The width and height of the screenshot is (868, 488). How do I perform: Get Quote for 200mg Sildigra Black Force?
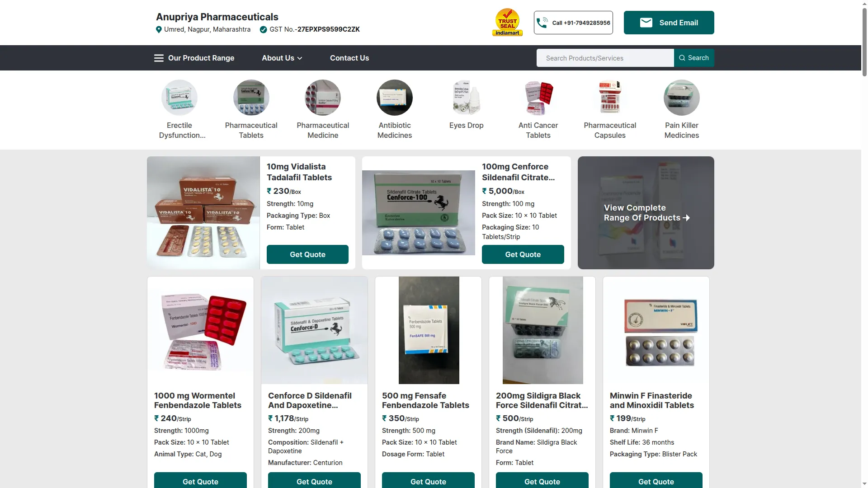coord(542,480)
